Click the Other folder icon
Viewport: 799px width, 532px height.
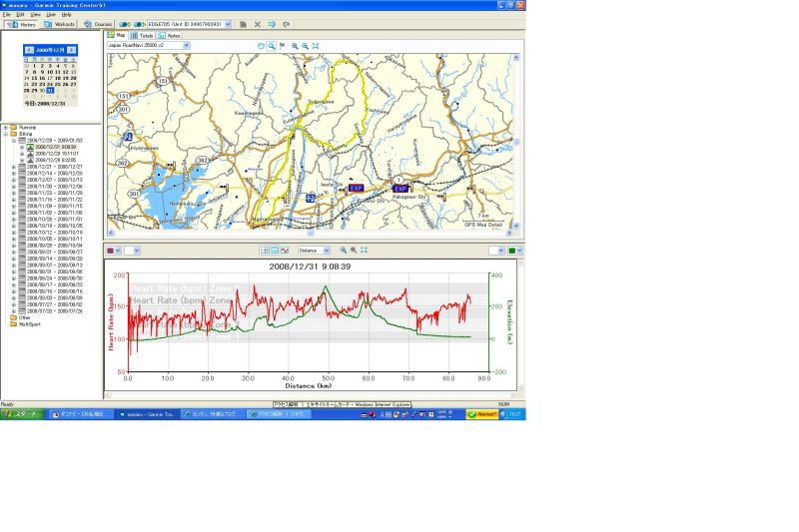pyautogui.click(x=14, y=317)
